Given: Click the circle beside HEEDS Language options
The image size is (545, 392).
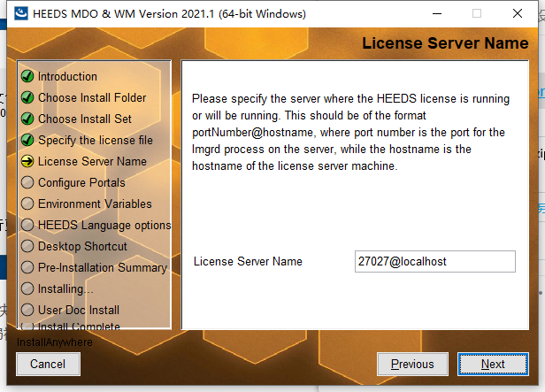Looking at the screenshot, I should [27, 225].
